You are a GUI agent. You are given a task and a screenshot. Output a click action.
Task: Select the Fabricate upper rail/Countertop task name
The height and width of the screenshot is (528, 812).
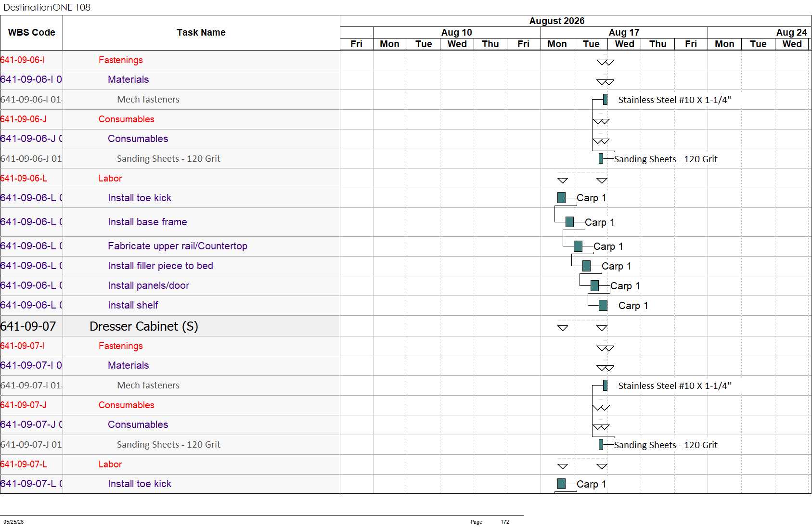click(178, 246)
